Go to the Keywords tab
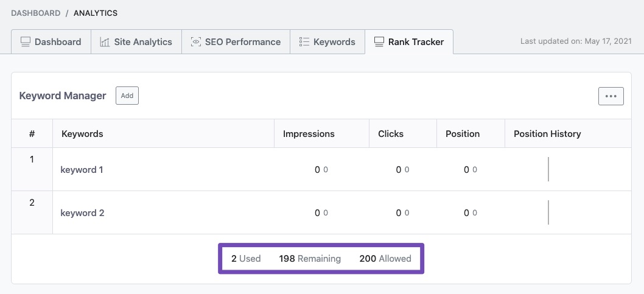Screen dimensions: 644x294 [334, 42]
